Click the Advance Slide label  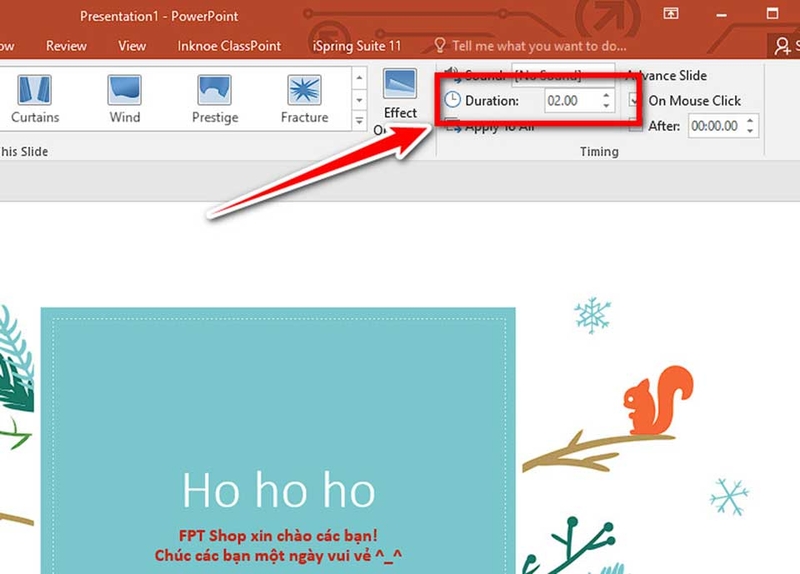(666, 76)
